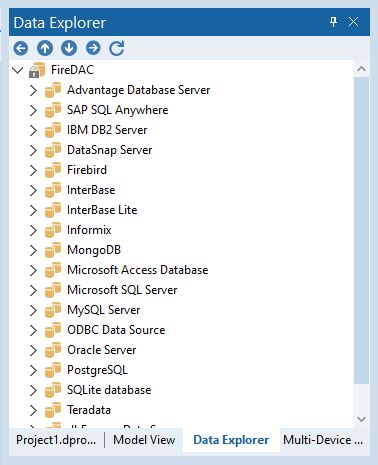Click the InterBase Lite database icon
The image size is (378, 465).
[x=53, y=210]
